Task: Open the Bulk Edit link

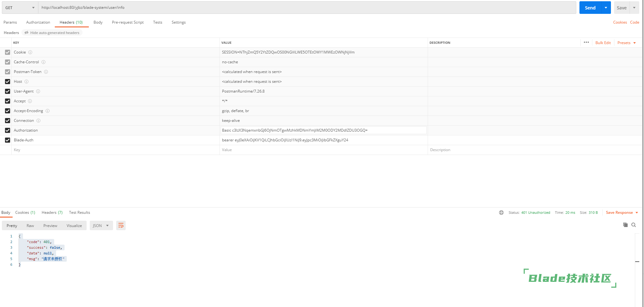Action: [603, 43]
